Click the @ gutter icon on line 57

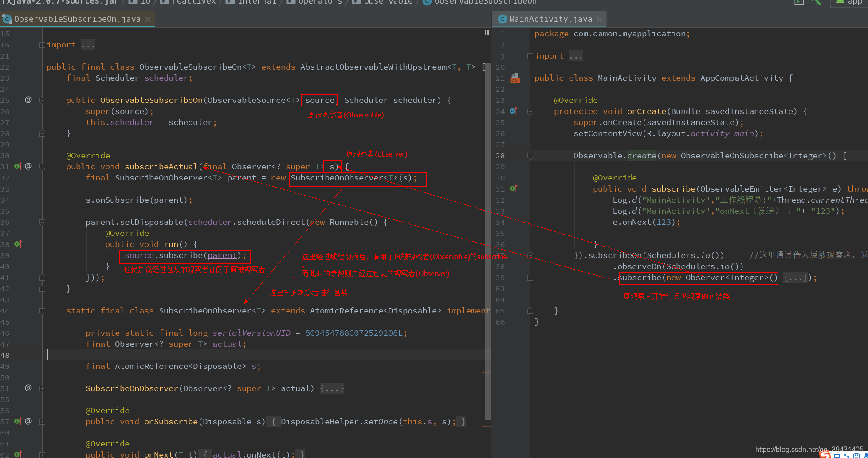28,421
